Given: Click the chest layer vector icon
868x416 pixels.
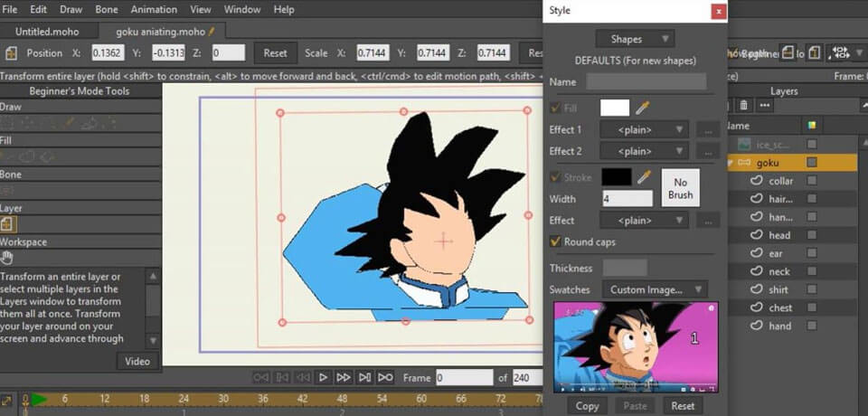Looking at the screenshot, I should pos(756,307).
